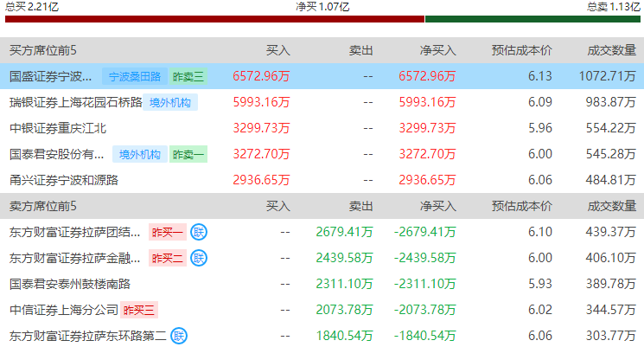The width and height of the screenshot is (644, 347).
Task: Click estimated cost 5.96
Action: pyautogui.click(x=539, y=128)
